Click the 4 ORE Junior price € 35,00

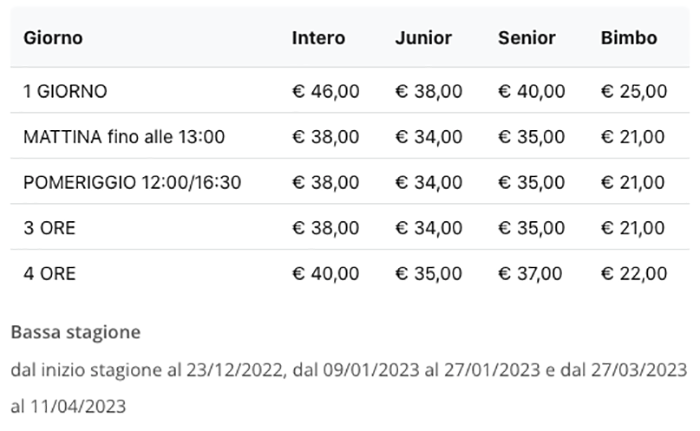tap(429, 273)
